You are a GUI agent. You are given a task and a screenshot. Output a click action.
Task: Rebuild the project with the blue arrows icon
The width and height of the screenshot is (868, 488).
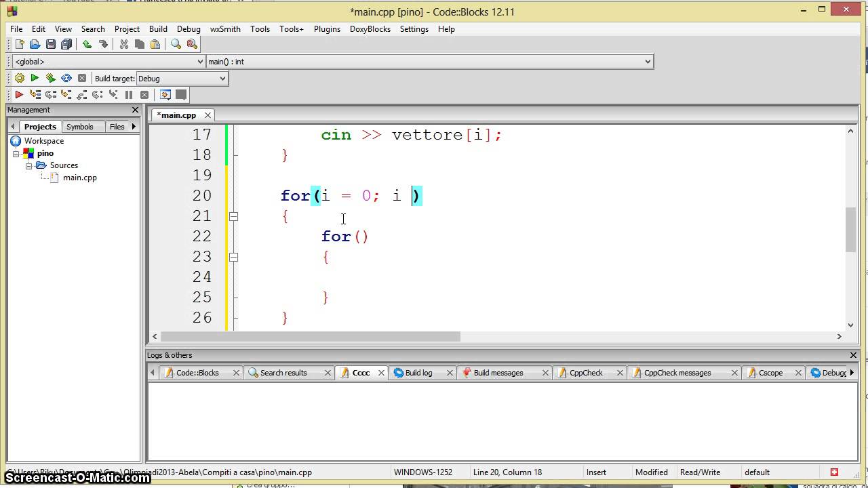pos(66,78)
